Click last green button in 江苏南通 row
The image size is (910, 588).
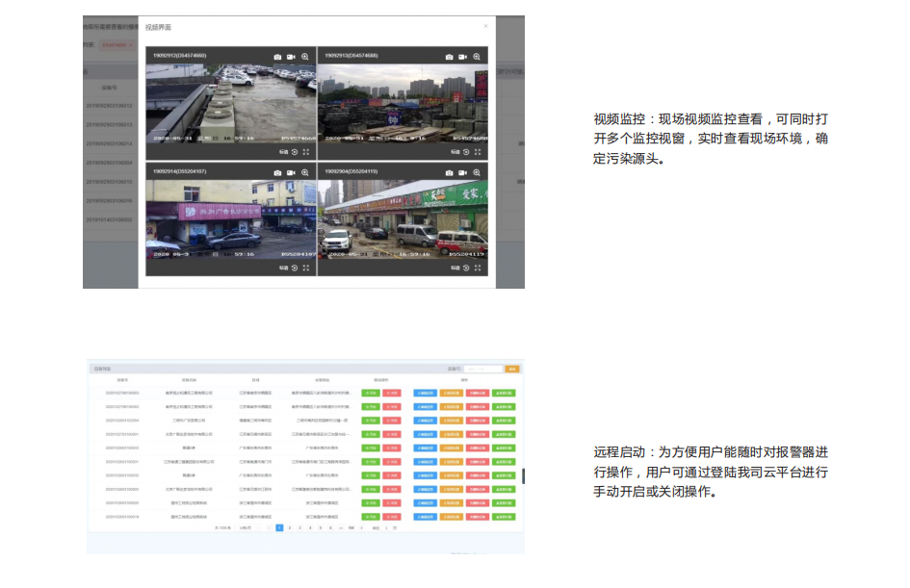point(504,462)
